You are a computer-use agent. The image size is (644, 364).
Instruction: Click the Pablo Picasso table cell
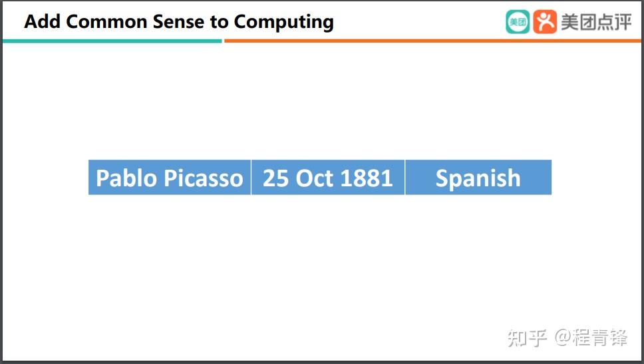tap(170, 178)
